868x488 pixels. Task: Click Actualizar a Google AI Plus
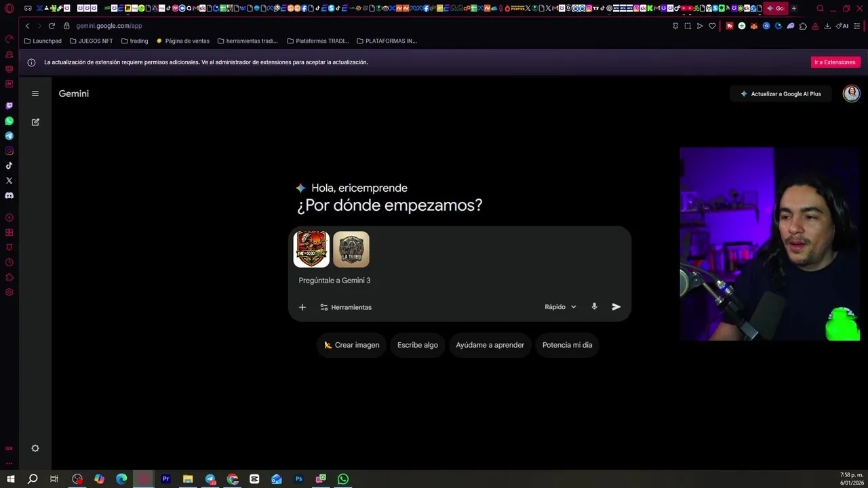coord(780,94)
